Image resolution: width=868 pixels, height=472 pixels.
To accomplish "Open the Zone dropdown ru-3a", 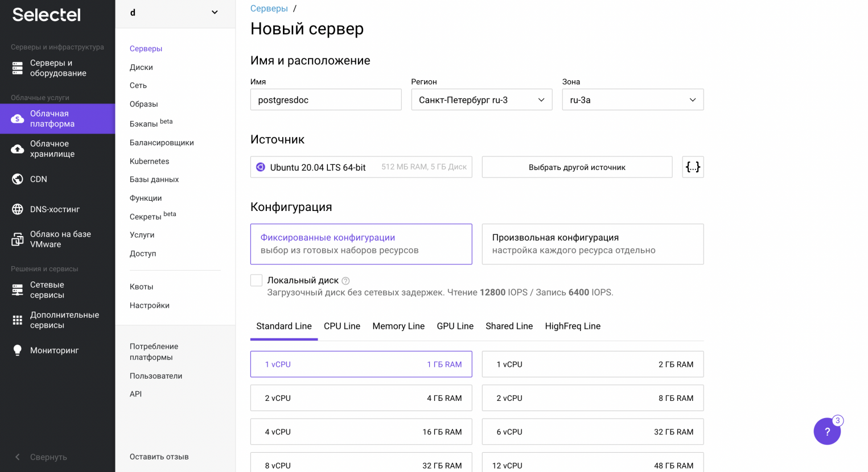I will pos(633,100).
